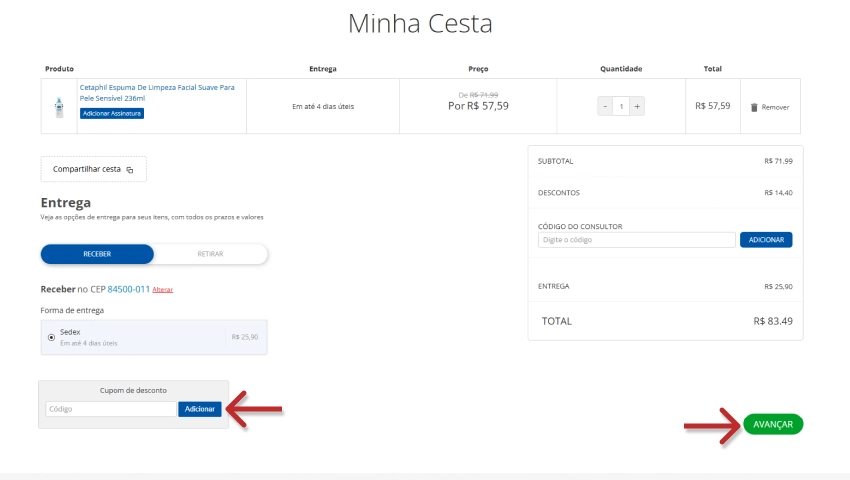
Task: Switch to the Receber delivery tab
Action: (x=97, y=254)
